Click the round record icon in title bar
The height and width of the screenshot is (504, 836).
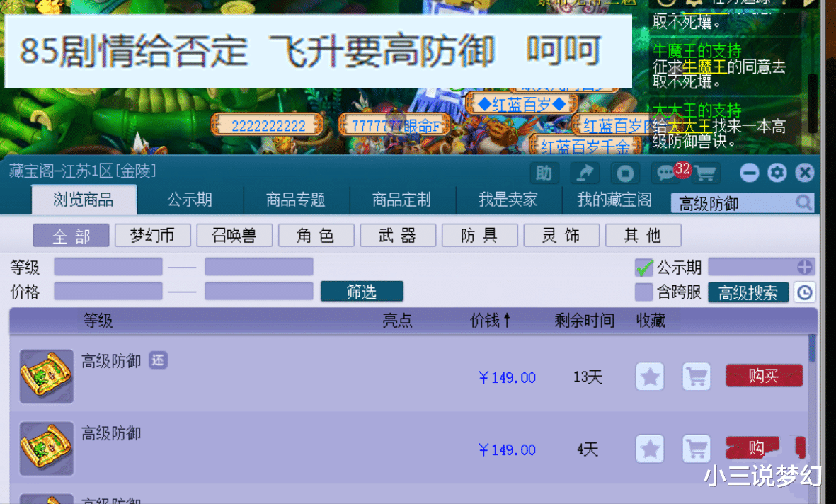[625, 173]
